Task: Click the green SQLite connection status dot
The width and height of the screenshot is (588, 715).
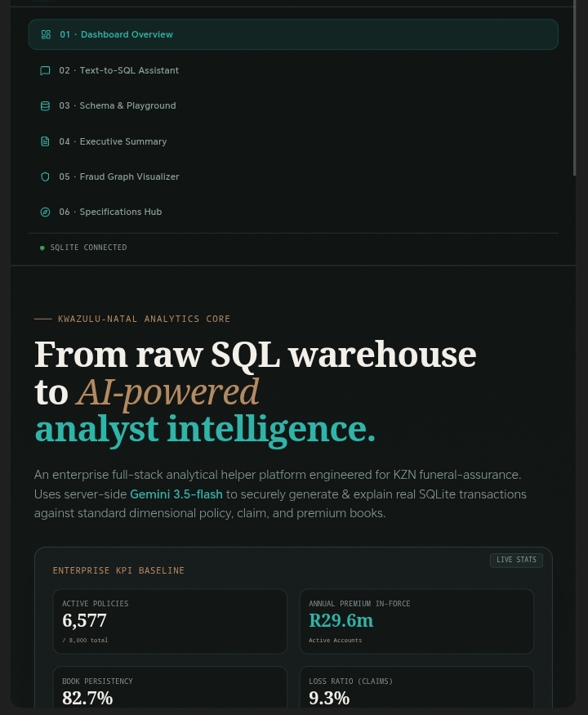Action: click(x=42, y=248)
